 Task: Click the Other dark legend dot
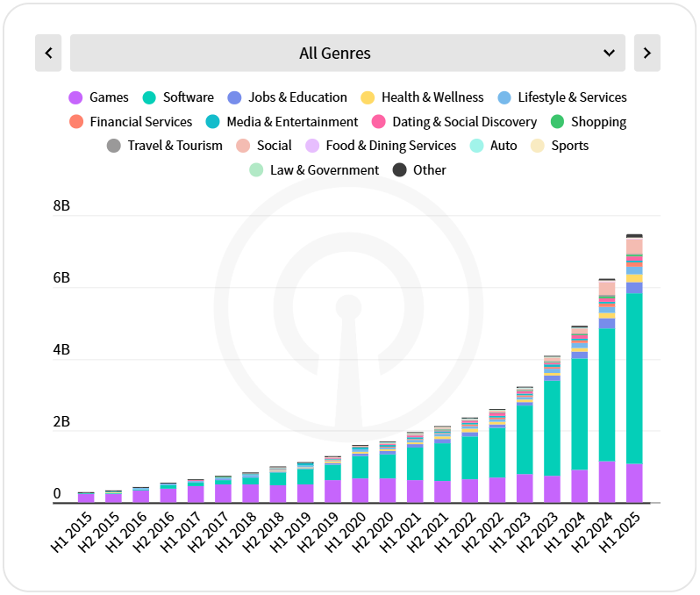click(x=399, y=170)
